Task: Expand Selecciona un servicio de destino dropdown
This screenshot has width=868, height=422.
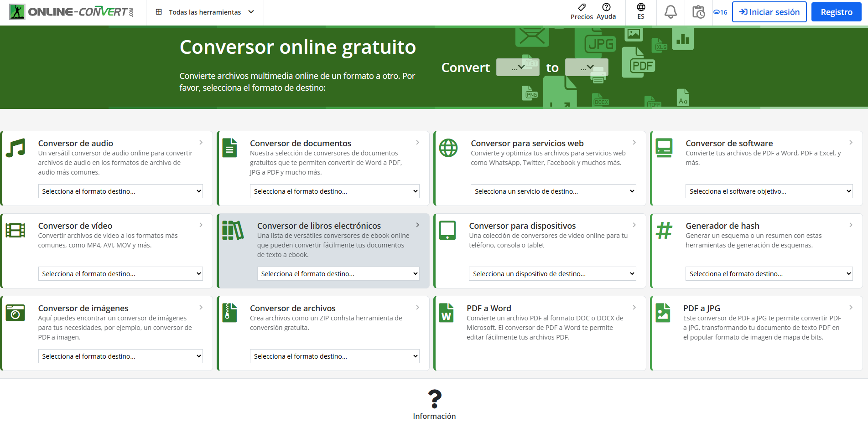Action: 552,191
